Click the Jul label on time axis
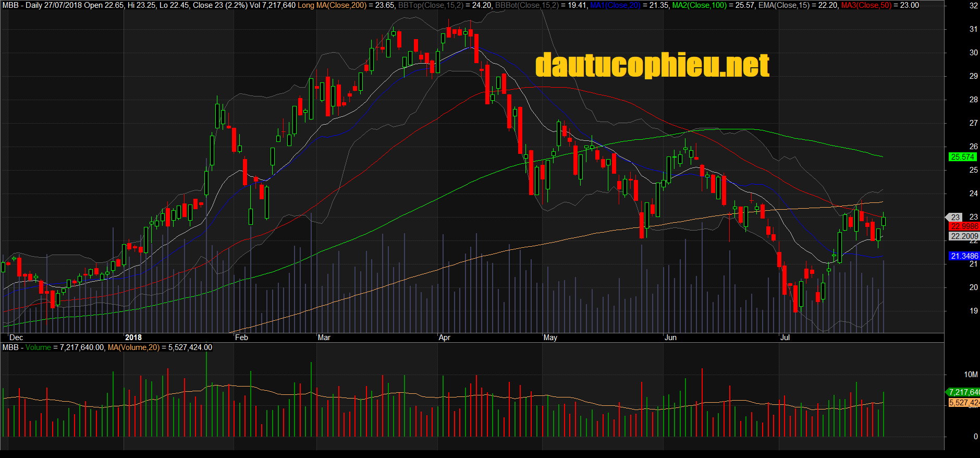 tap(785, 338)
